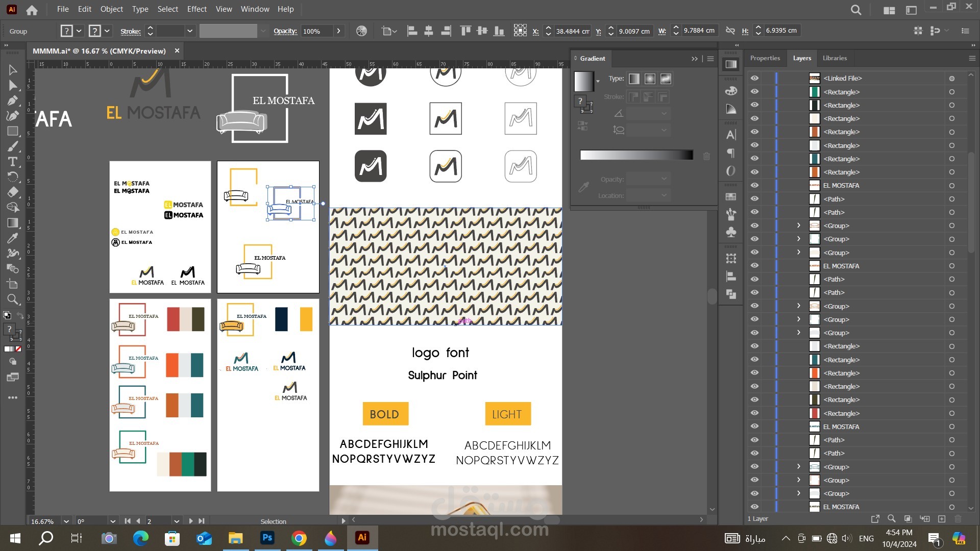This screenshot has height=551, width=980.
Task: Select the Direct Selection tool
Action: click(13, 85)
